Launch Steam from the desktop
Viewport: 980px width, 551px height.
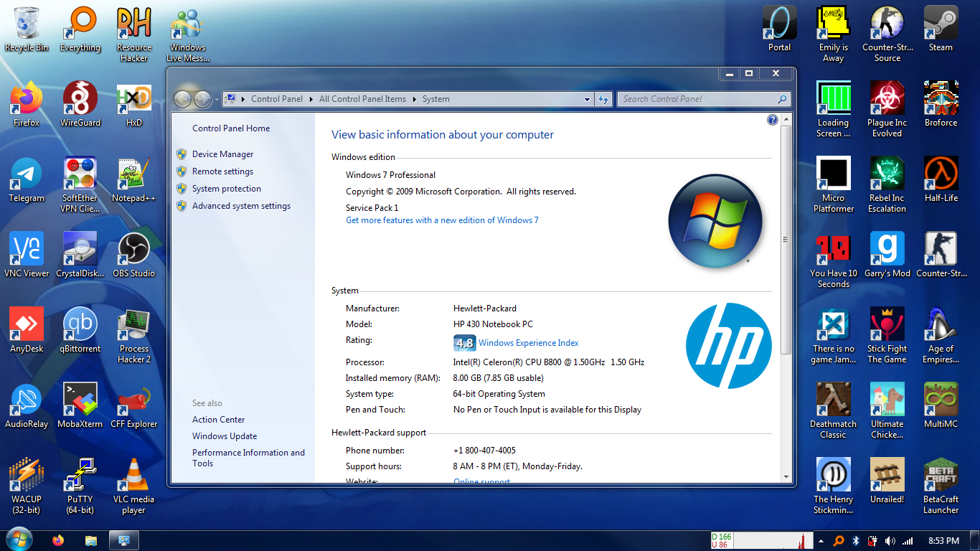pos(941,23)
